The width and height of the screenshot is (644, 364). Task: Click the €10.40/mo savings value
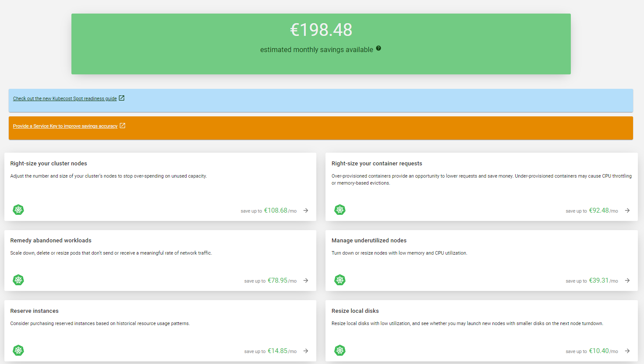pos(603,351)
